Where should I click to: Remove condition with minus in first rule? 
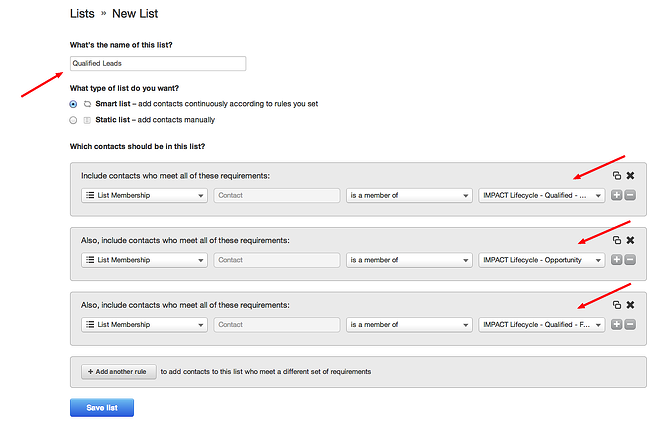(x=630, y=195)
